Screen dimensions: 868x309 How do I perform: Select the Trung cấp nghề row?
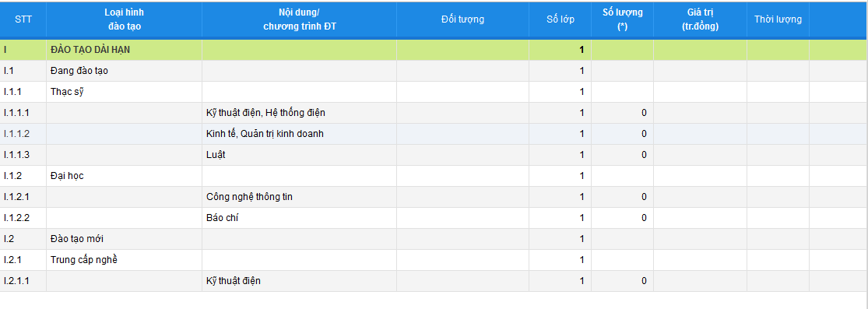pyautogui.click(x=434, y=260)
